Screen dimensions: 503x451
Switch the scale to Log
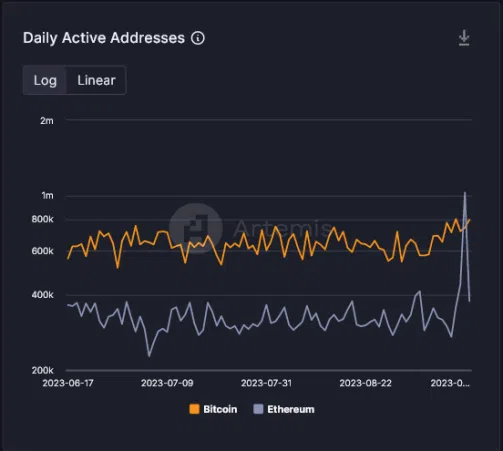pyautogui.click(x=45, y=80)
